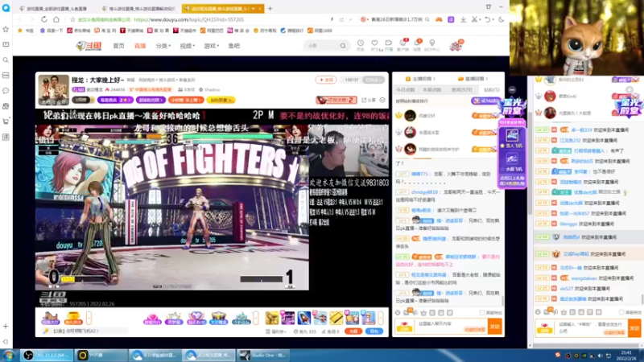Click the orange send button in center chat

pyautogui.click(x=495, y=327)
